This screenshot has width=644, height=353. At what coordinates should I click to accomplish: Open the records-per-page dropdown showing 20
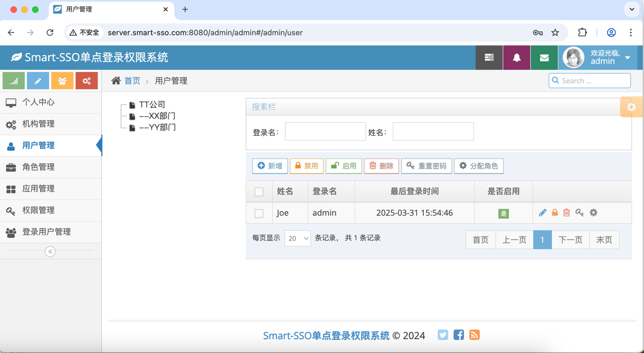298,238
